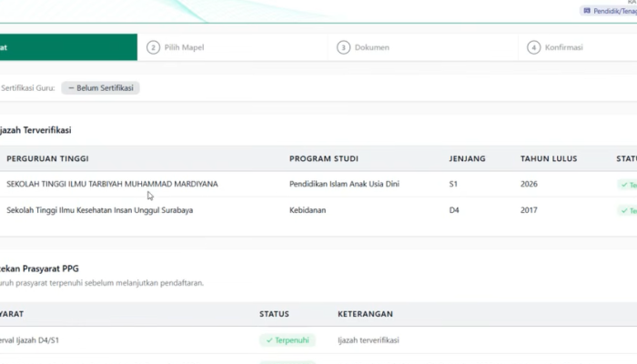Click the PROGRAM STUDI column header

[324, 159]
